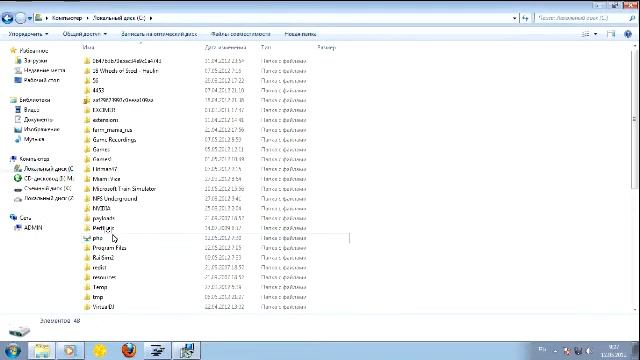The width and height of the screenshot is (640, 360).
Task: Create a folder with Новая папка
Action: coord(300,34)
